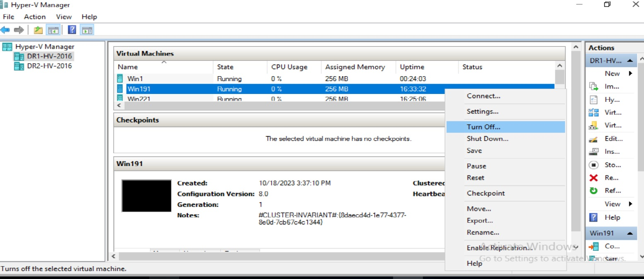
Task: Open the Action menu in the menu bar
Action: pos(34,17)
